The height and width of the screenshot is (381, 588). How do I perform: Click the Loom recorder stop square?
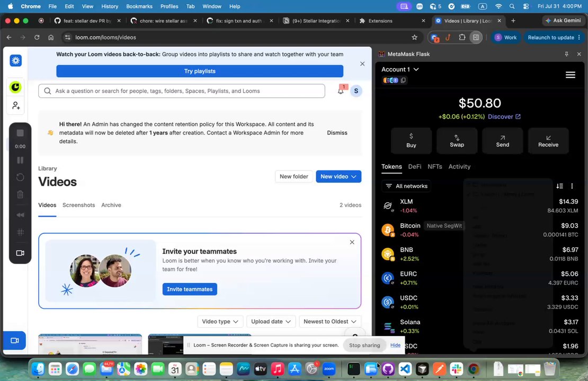[x=20, y=133]
